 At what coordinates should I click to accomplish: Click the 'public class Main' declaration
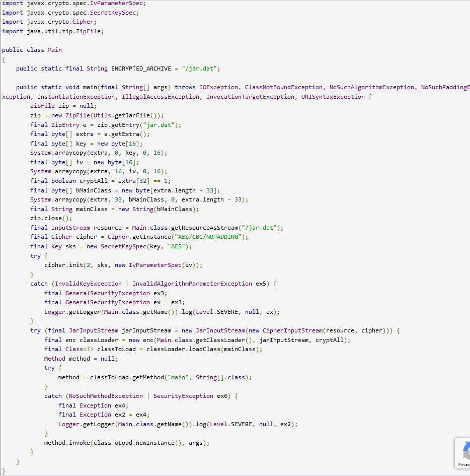[x=32, y=50]
